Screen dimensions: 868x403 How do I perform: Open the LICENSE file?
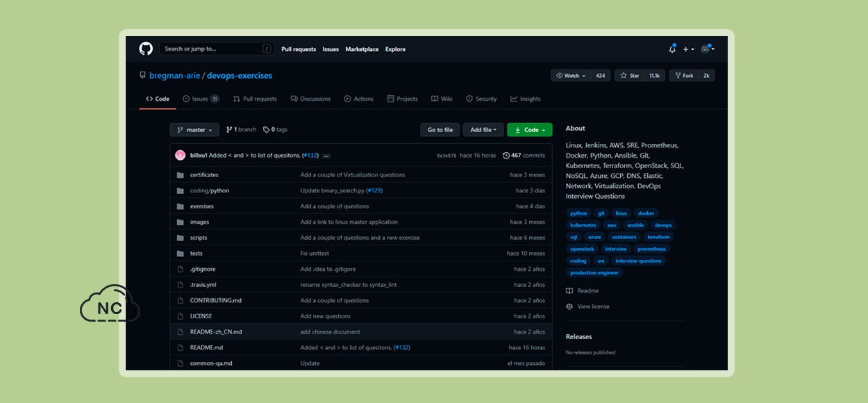click(x=201, y=316)
